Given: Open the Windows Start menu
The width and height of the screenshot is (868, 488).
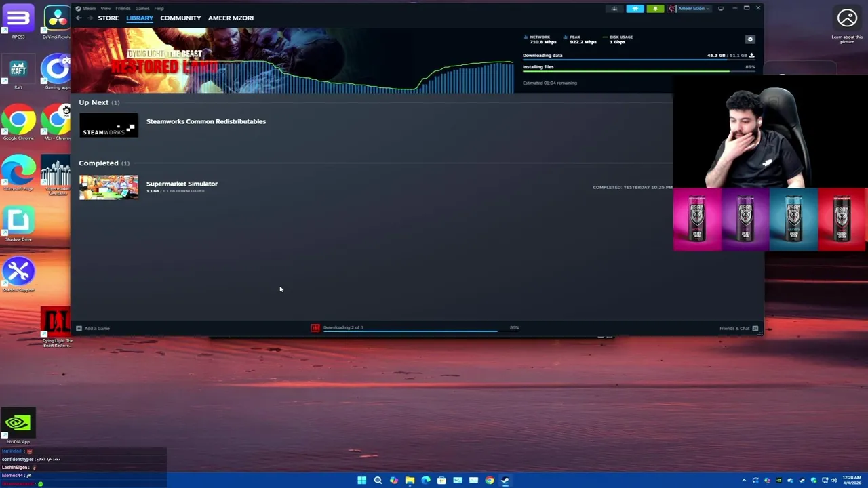Looking at the screenshot, I should 362,481.
